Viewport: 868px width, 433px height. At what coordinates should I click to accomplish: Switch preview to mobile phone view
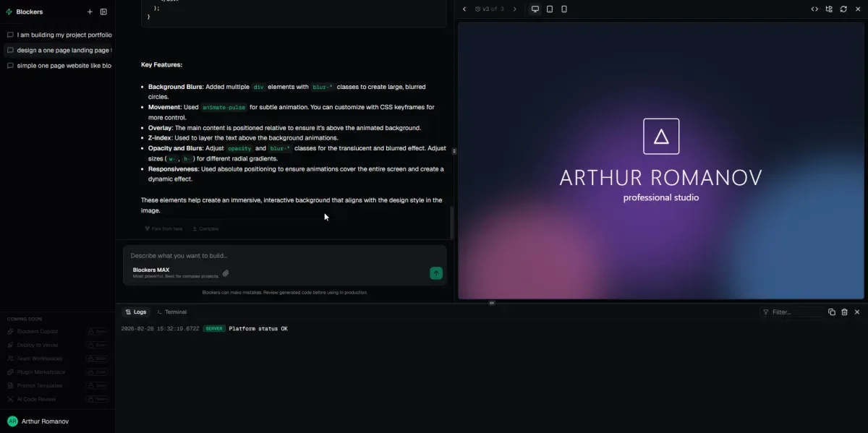[564, 9]
